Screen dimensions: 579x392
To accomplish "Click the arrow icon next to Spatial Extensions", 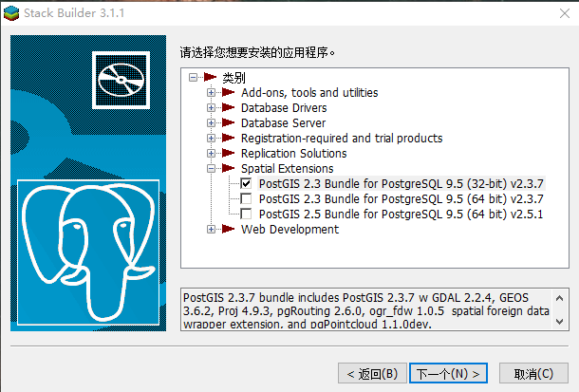I will tap(229, 168).
